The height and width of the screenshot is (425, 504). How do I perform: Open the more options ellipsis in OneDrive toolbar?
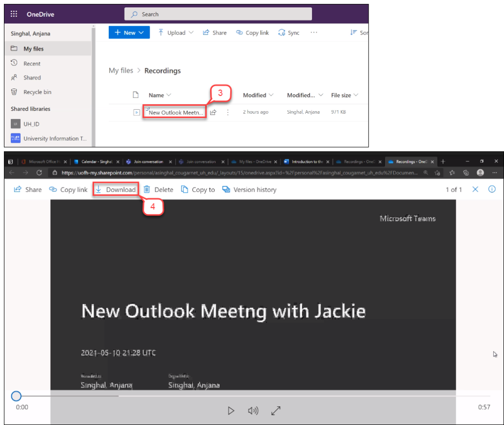click(314, 32)
